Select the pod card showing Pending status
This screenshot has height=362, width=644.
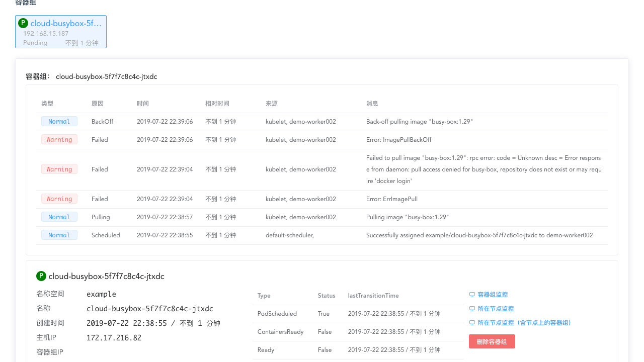pyautogui.click(x=60, y=32)
